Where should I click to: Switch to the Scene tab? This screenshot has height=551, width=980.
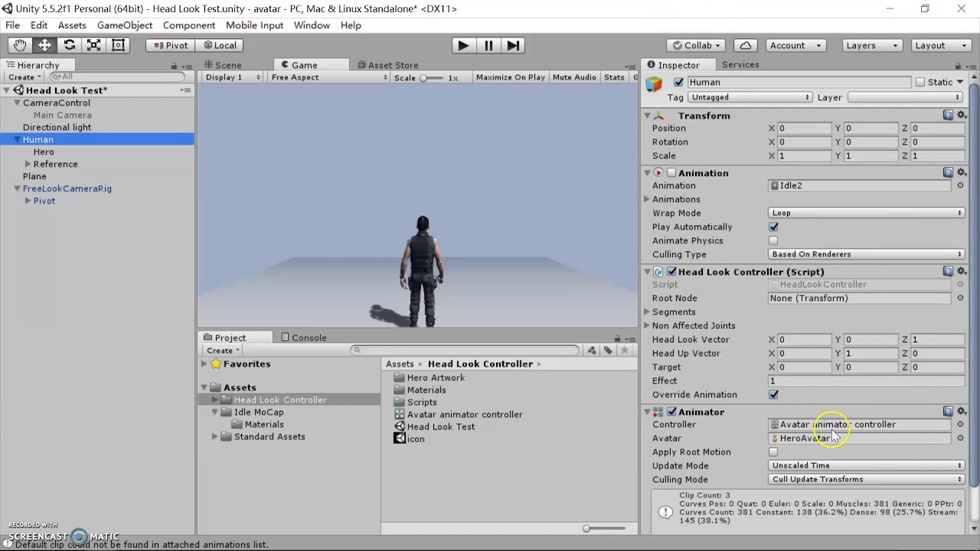tap(222, 65)
